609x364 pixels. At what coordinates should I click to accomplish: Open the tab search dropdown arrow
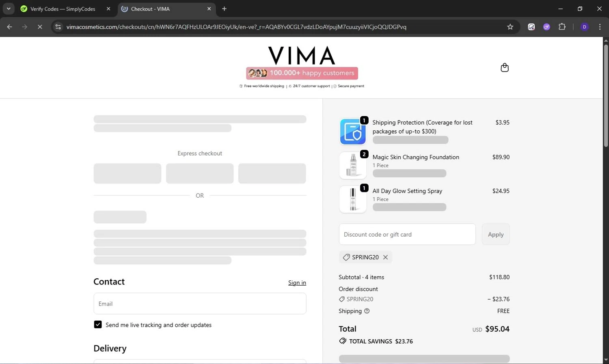(9, 9)
